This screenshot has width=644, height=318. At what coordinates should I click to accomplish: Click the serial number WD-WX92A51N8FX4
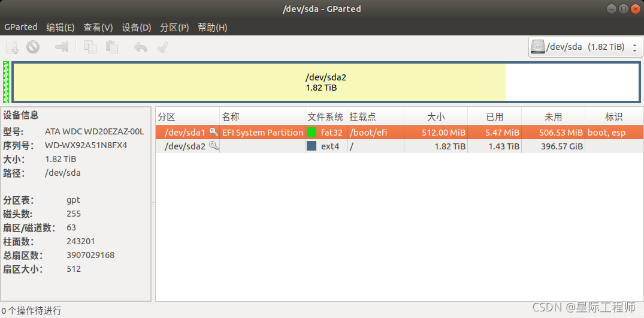click(86, 146)
